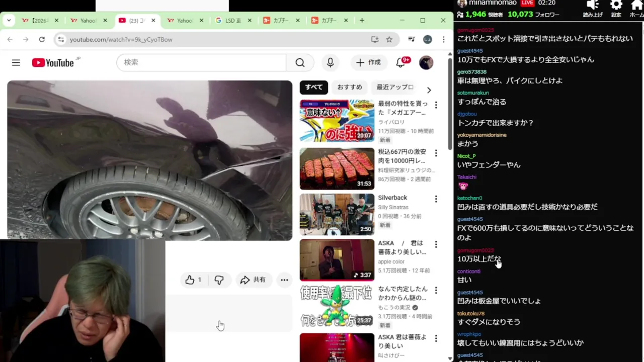This screenshot has width=644, height=362.
Task: Open the ASKA 3:37 video thumbnail
Action: point(337,260)
